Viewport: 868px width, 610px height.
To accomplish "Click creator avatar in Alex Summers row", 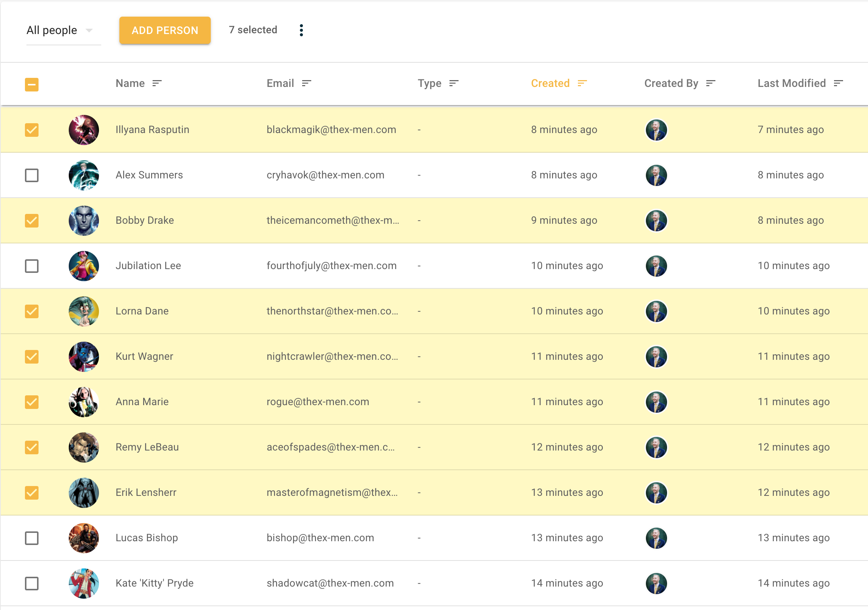I will coord(656,175).
